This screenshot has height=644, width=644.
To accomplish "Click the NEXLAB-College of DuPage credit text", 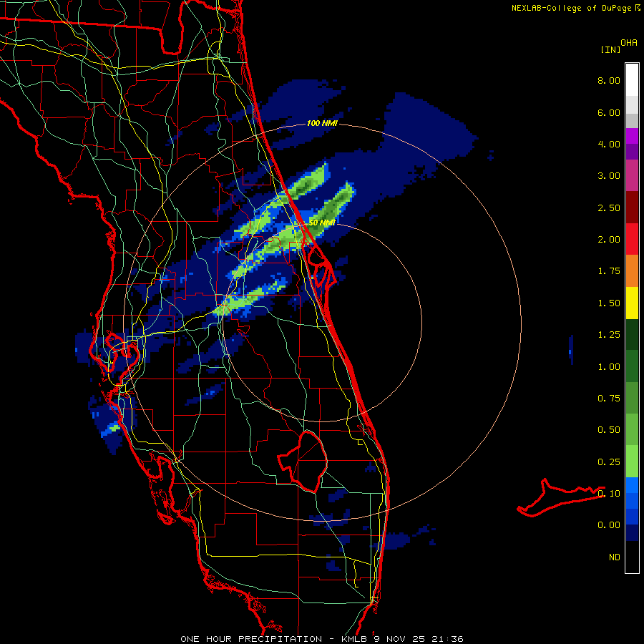I will pos(576,8).
